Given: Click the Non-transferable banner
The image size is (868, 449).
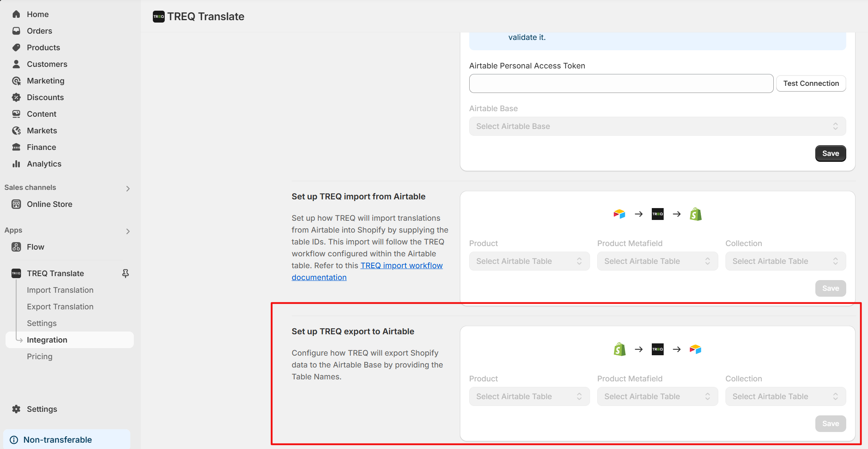Looking at the screenshot, I should (67, 440).
